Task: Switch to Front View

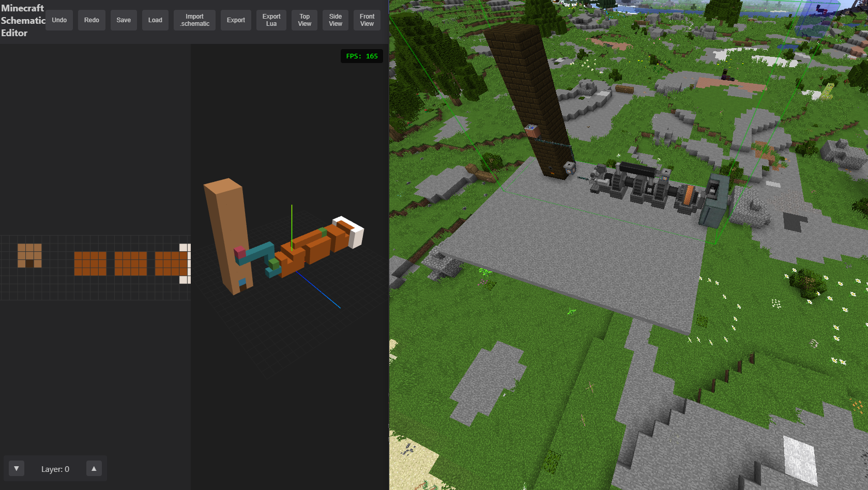Action: 367,20
